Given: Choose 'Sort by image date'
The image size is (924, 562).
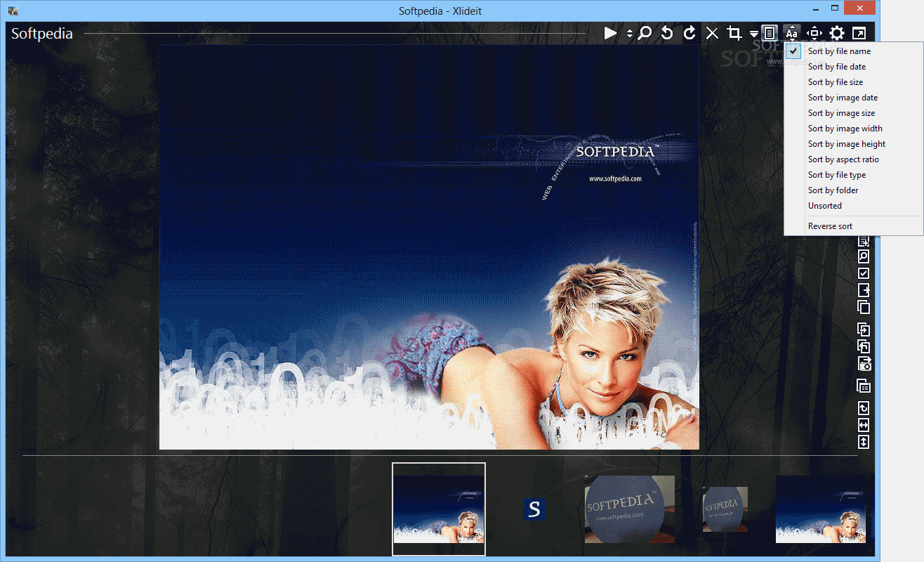Looking at the screenshot, I should coord(853,98).
